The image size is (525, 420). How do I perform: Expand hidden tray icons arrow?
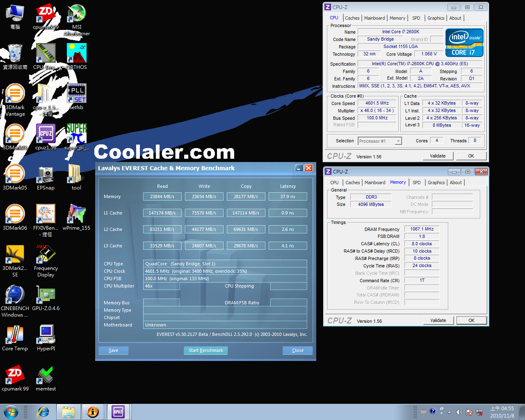449,412
